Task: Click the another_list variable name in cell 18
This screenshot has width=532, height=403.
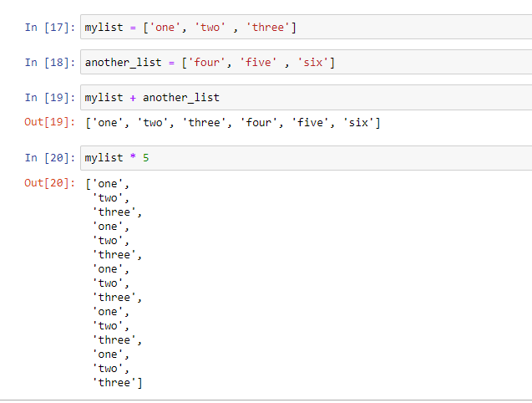Action: 122,63
